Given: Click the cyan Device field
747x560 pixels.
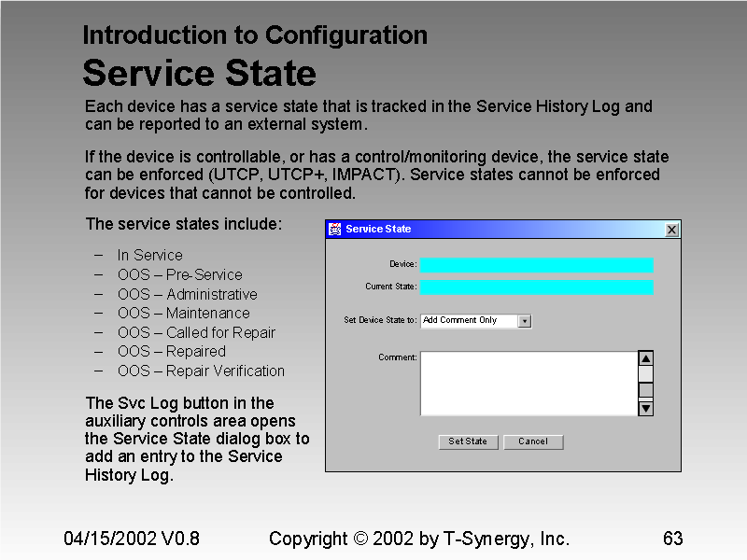Looking at the screenshot, I should click(x=536, y=265).
